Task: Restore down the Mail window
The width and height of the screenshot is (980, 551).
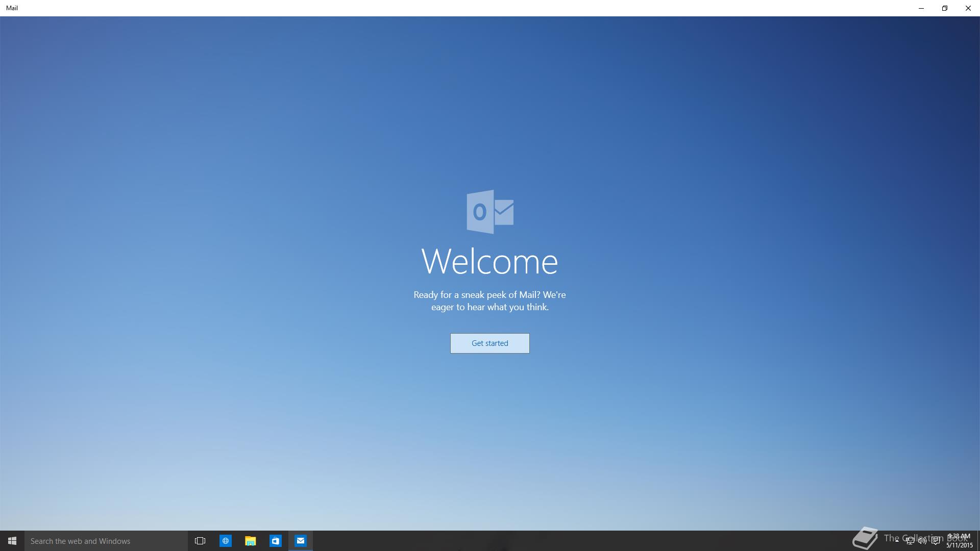Action: pyautogui.click(x=945, y=8)
